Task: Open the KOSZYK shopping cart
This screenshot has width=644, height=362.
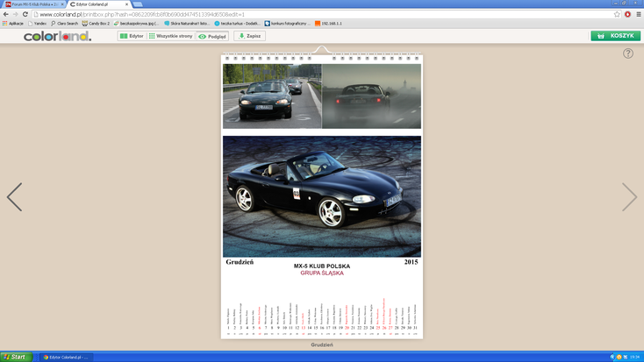Action: pyautogui.click(x=615, y=36)
